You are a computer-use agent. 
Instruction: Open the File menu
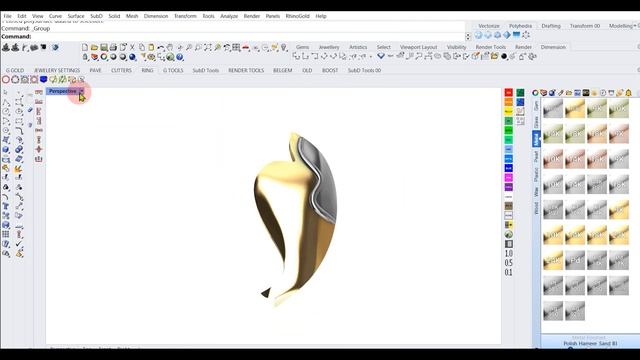point(7,16)
